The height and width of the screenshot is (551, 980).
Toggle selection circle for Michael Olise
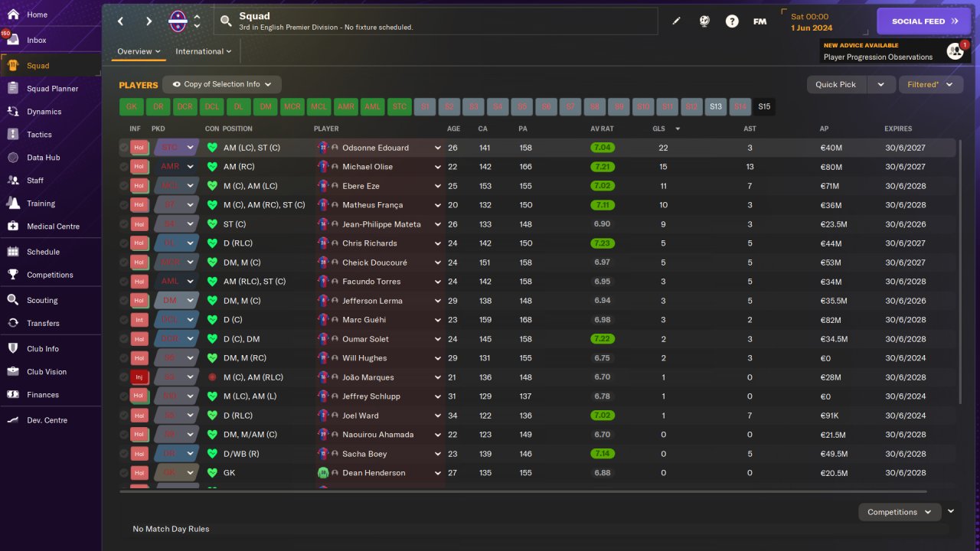tap(124, 167)
